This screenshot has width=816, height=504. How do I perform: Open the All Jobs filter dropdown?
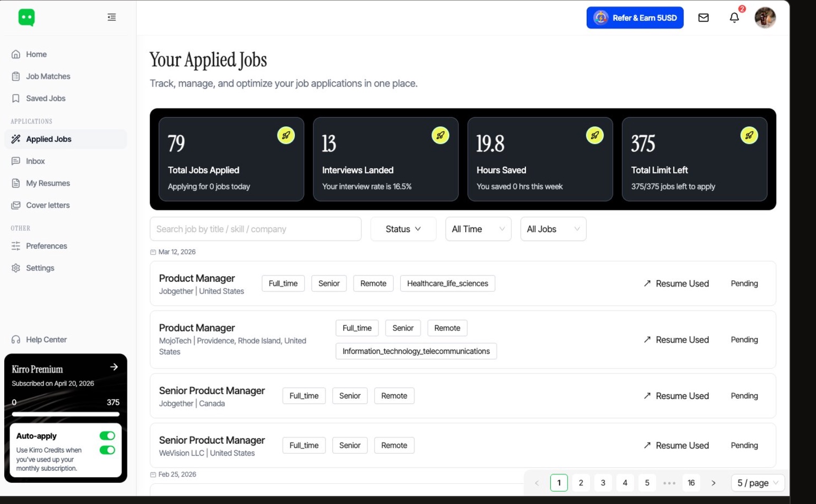tap(554, 229)
